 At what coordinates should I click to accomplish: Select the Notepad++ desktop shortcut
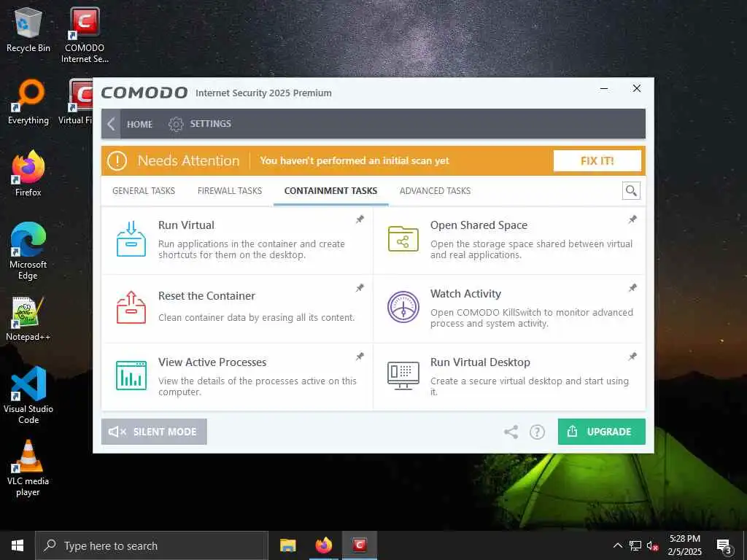(28, 319)
